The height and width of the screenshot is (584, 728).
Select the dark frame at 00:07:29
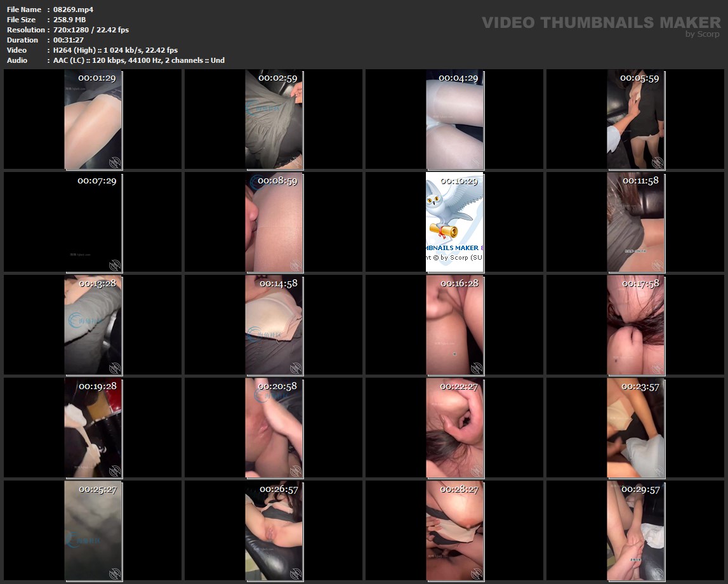(x=93, y=223)
